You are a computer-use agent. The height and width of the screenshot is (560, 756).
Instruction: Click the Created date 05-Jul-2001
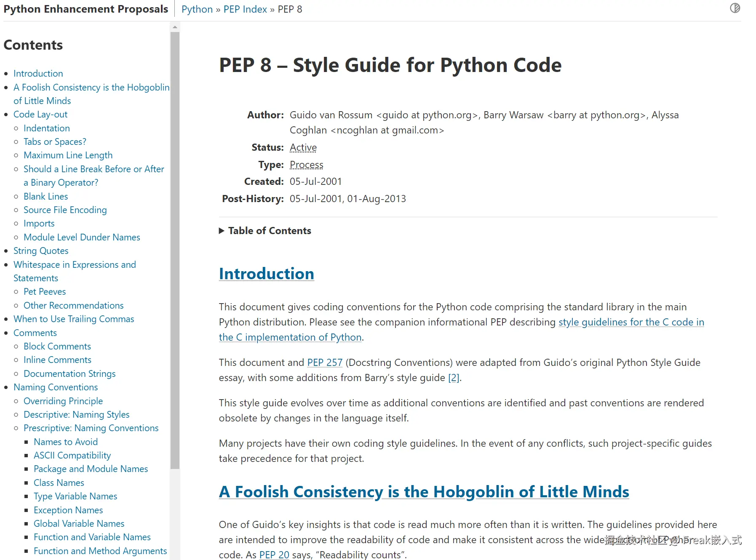coord(316,181)
